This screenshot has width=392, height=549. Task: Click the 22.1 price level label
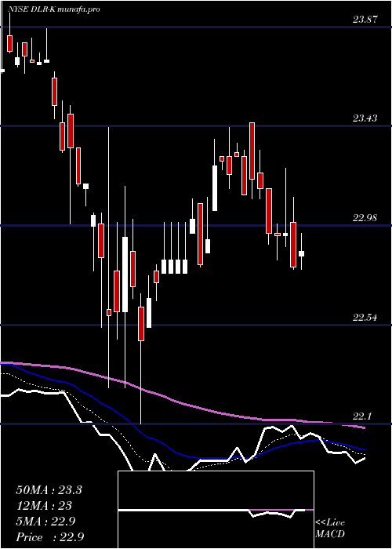click(362, 416)
